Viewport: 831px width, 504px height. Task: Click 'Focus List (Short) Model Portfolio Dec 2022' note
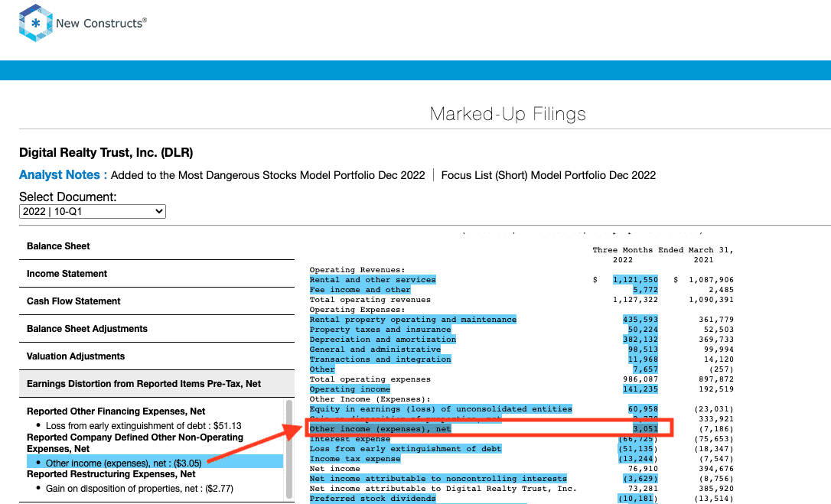tap(549, 175)
